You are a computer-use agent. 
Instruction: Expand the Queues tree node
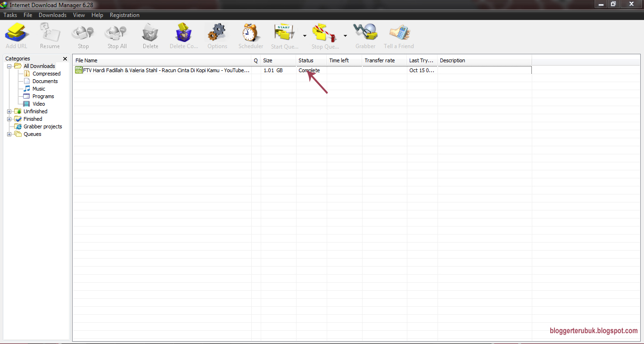point(9,134)
